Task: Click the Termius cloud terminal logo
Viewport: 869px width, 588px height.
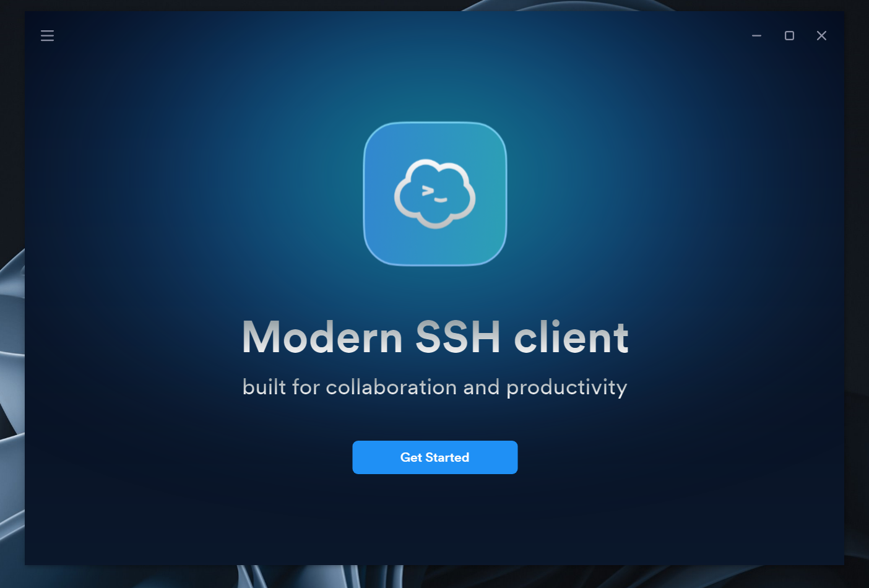Action: click(435, 194)
